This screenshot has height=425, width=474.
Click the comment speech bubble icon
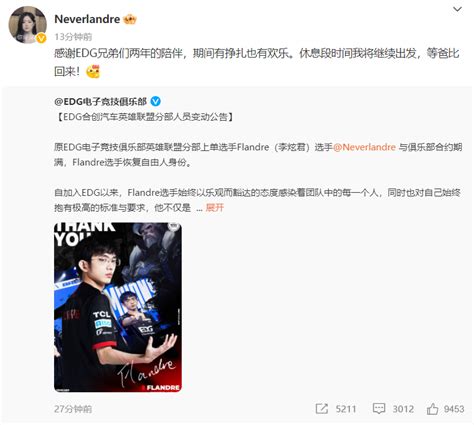tap(379, 409)
